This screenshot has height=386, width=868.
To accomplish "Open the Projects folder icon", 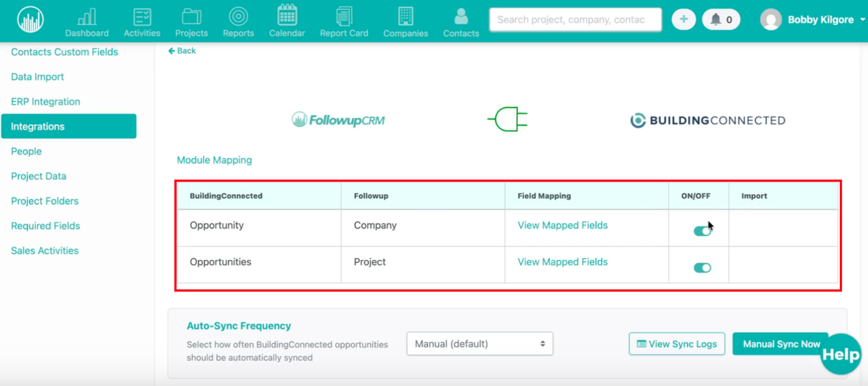I will pos(192,17).
